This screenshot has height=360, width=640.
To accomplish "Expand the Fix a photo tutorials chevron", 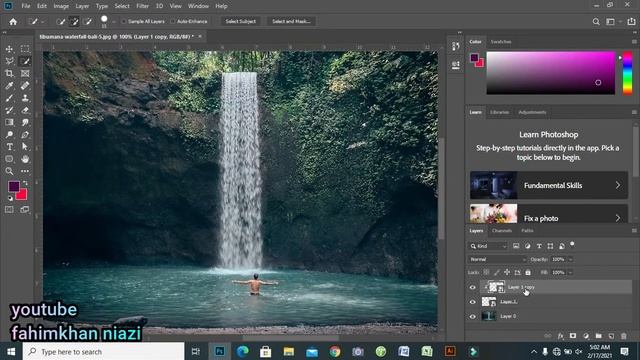I will pyautogui.click(x=618, y=218).
